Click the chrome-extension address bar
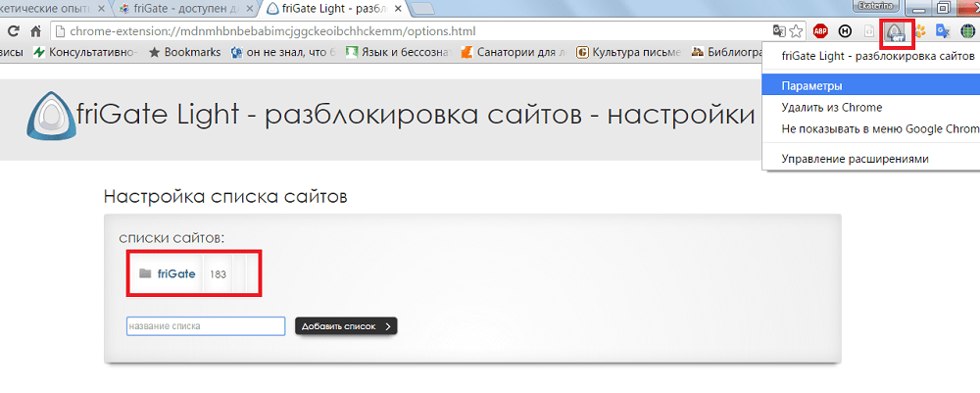980x393 pixels. click(411, 31)
